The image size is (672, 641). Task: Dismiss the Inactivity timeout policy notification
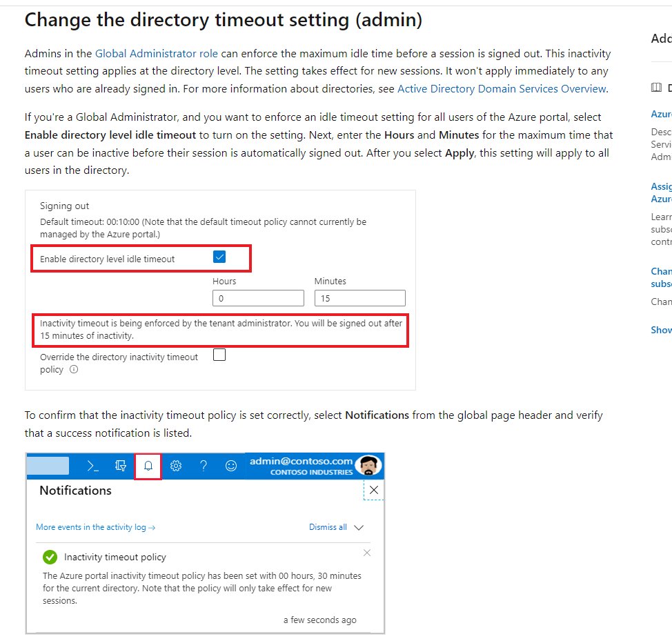[367, 553]
